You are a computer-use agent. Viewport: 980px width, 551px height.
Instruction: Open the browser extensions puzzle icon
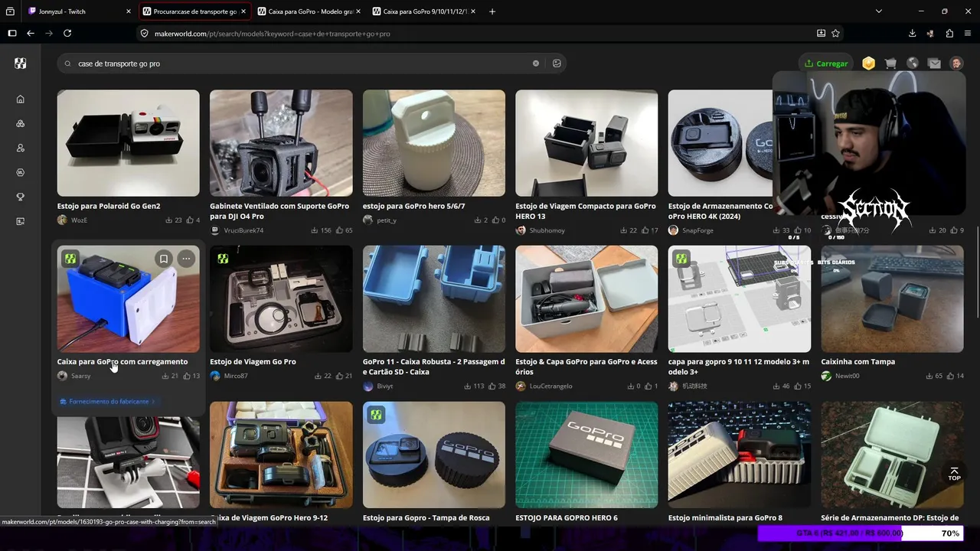949,34
